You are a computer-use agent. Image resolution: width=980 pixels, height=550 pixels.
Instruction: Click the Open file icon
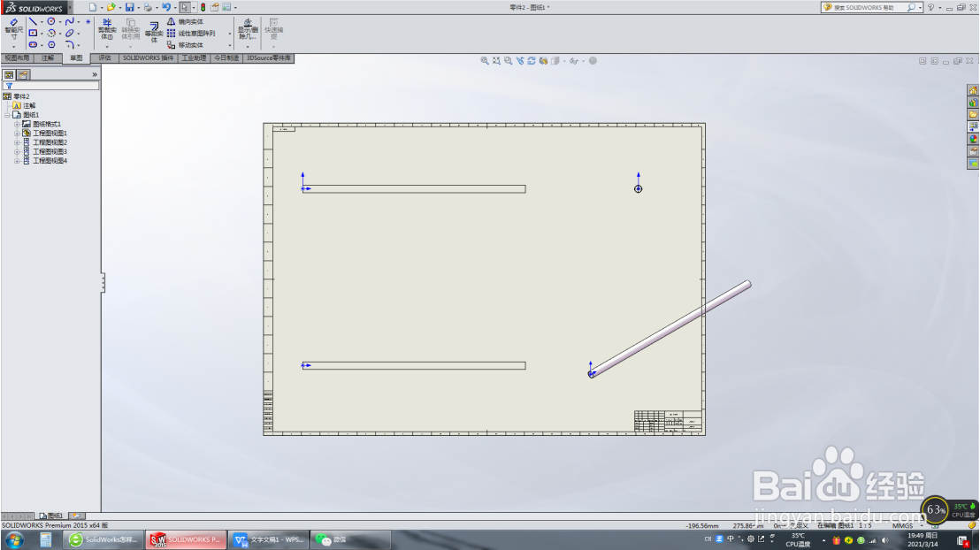111,7
